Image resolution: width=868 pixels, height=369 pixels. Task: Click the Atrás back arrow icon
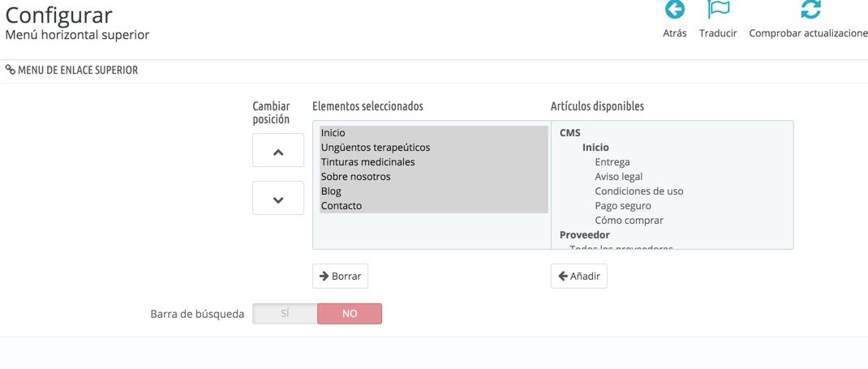click(x=674, y=10)
